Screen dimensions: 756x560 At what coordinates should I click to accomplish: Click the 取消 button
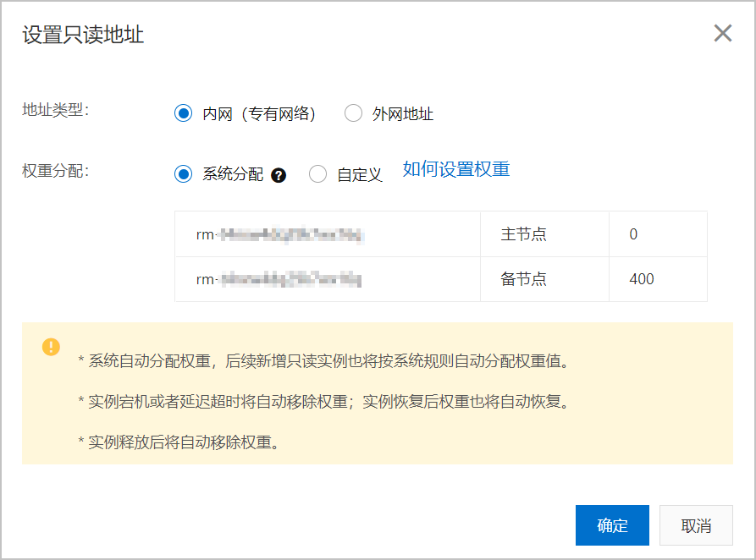click(696, 525)
